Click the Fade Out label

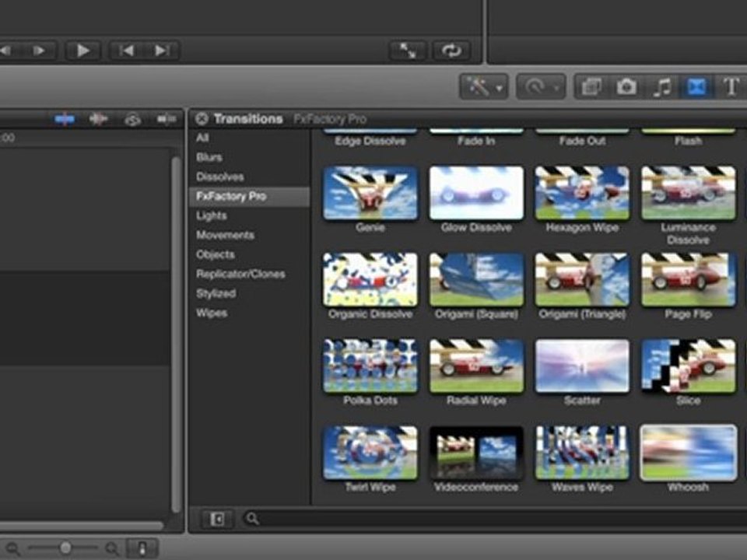point(582,141)
